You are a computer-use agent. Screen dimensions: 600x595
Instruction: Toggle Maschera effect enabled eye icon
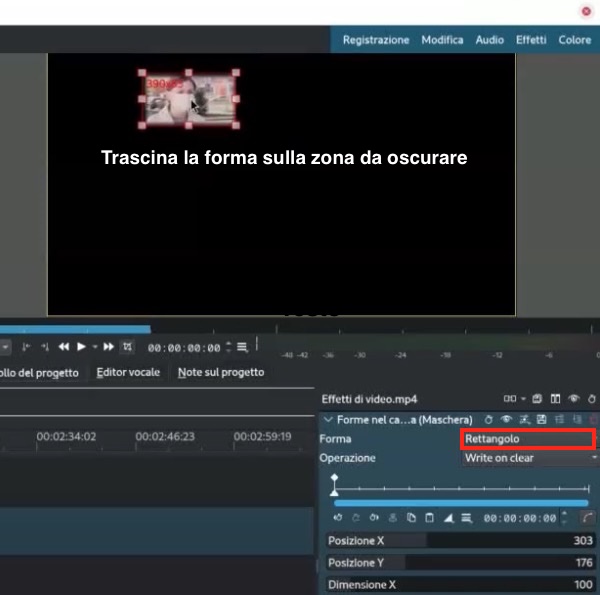tap(506, 419)
